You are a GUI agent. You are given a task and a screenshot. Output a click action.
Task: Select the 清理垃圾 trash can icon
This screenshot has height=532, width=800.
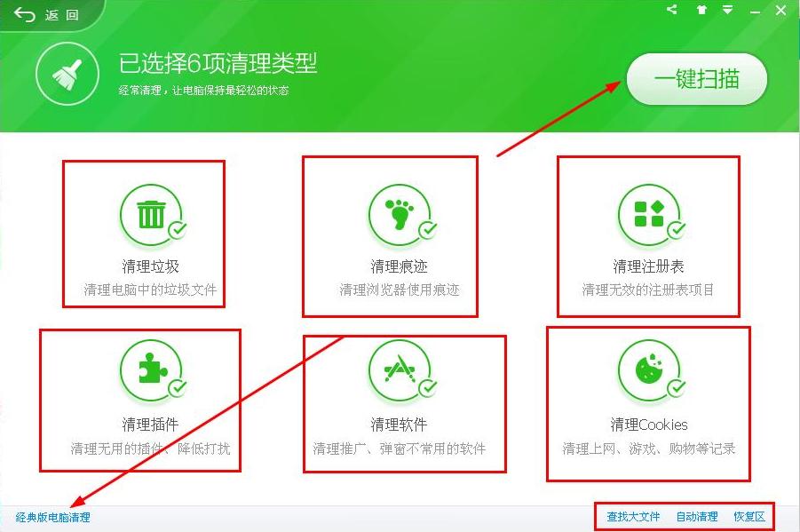[x=150, y=214]
